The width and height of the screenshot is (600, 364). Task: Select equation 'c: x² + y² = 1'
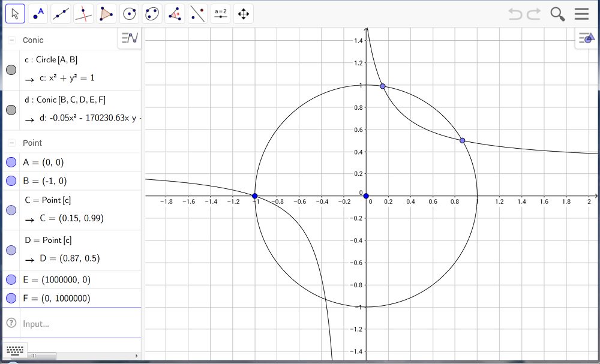point(67,78)
